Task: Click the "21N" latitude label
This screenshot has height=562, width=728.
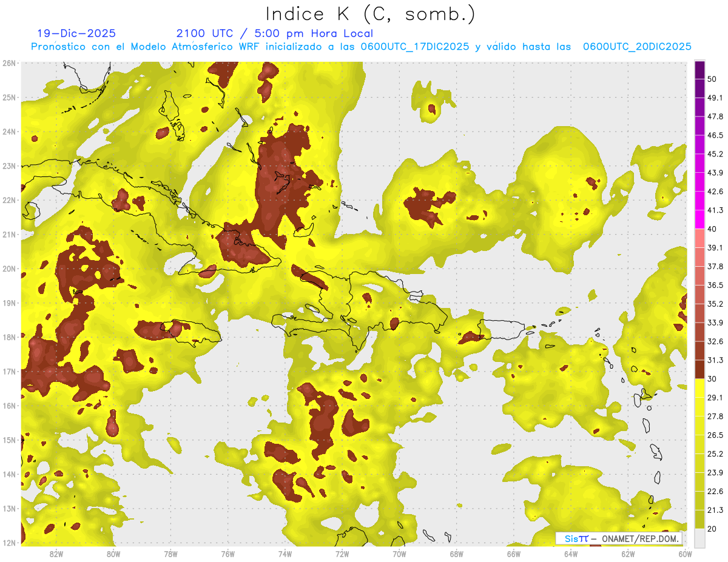Action: (9, 235)
